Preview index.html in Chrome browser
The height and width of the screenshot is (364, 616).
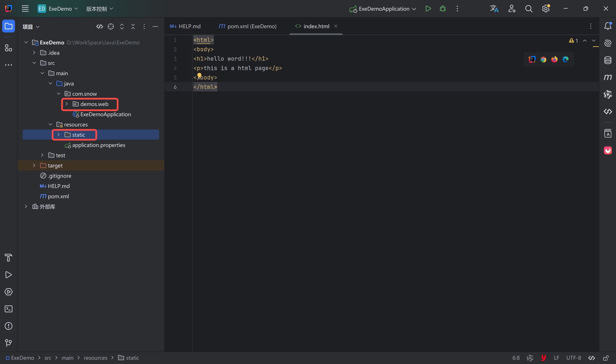[543, 59]
